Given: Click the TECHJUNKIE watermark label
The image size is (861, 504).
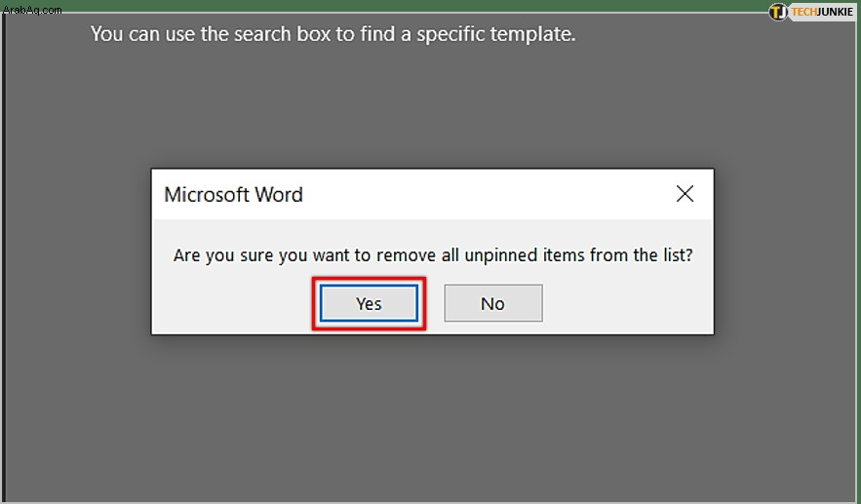Looking at the screenshot, I should click(x=821, y=12).
